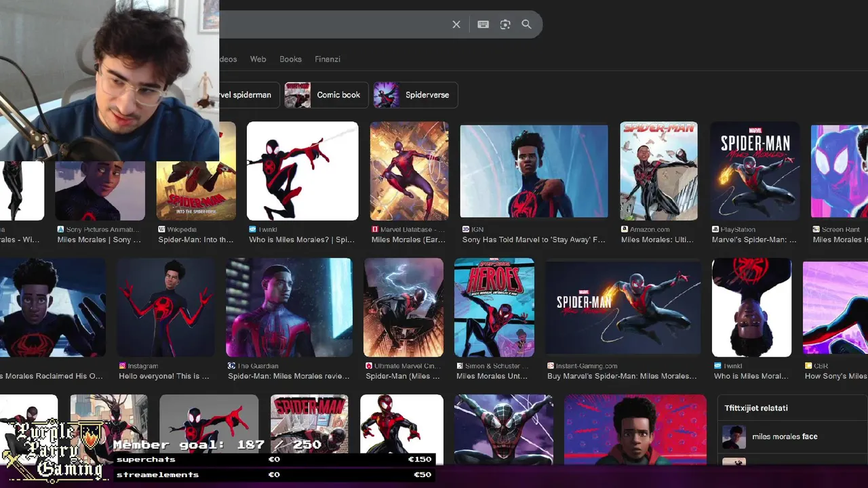868x488 pixels.
Task: Open the 'Who is Miles Morales? | Spi...' link
Action: click(302, 240)
